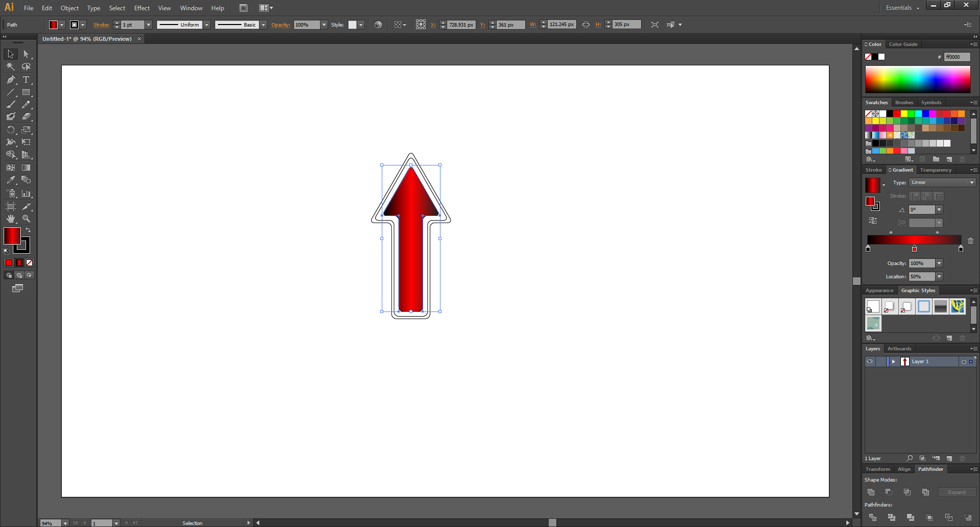Screen dimensions: 980x527
Task: Set paint mode to Gradient
Action: coord(19,262)
